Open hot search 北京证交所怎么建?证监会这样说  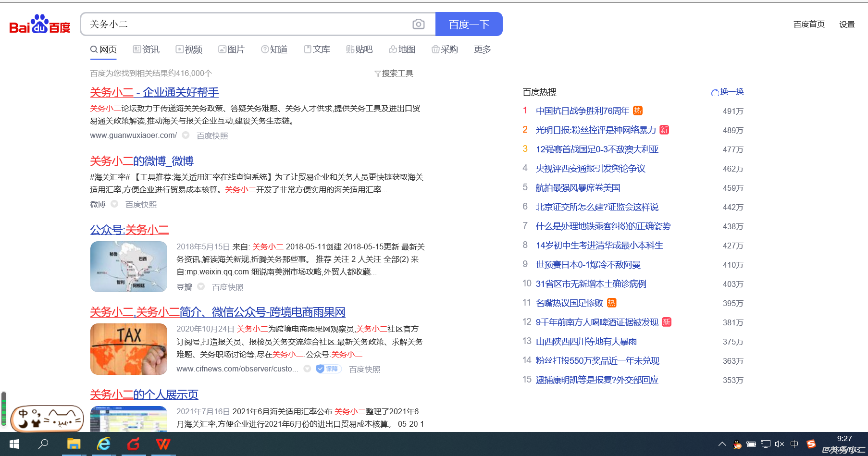click(597, 207)
